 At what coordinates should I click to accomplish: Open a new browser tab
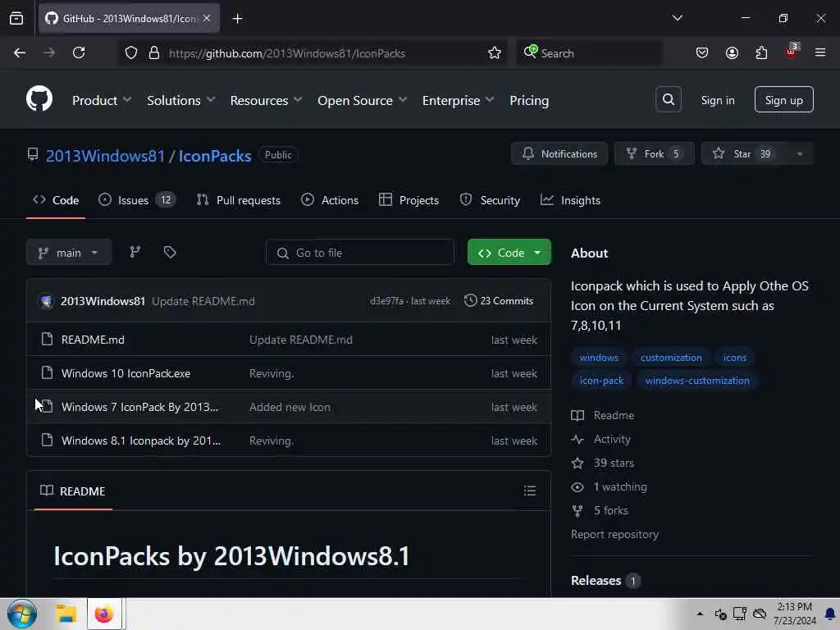tap(237, 19)
